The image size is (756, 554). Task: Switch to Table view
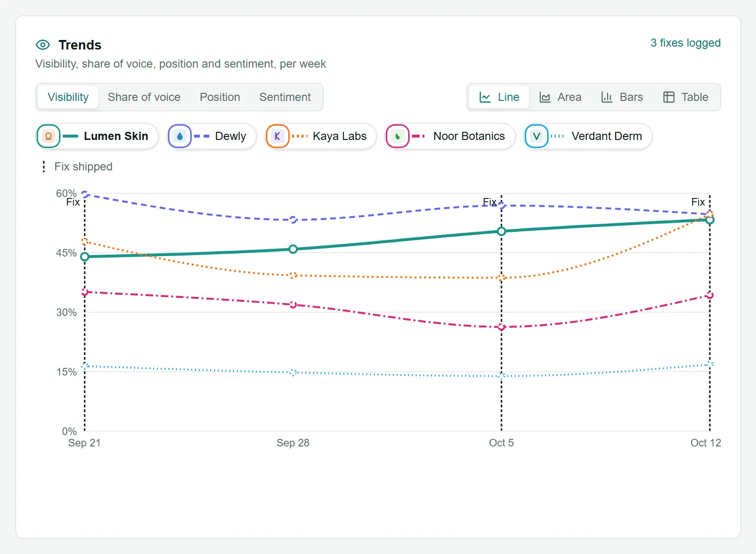point(686,97)
